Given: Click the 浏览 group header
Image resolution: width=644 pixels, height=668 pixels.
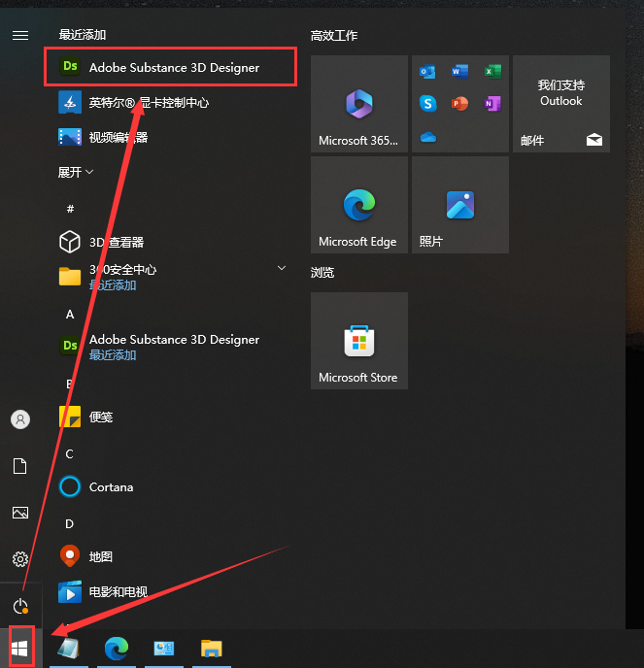Looking at the screenshot, I should click(x=322, y=273).
